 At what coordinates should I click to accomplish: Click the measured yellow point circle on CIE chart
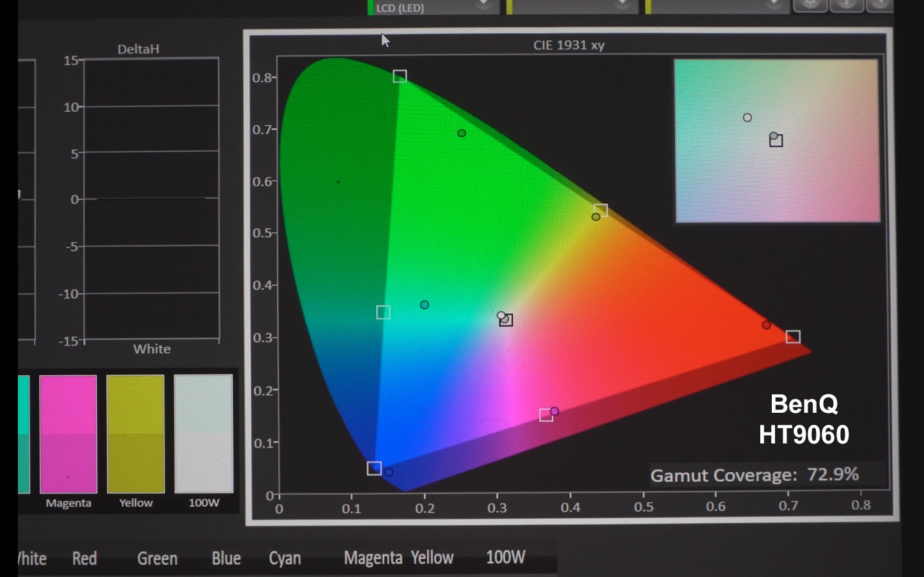(596, 217)
